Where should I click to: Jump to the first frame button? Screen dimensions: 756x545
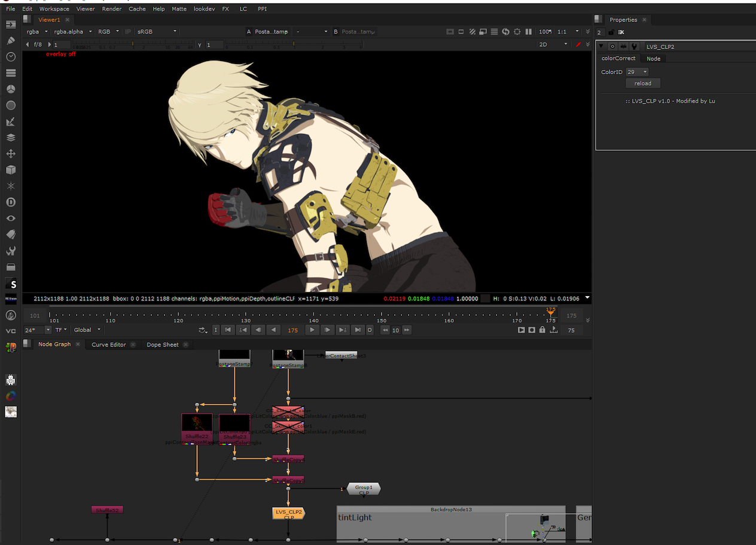point(228,330)
